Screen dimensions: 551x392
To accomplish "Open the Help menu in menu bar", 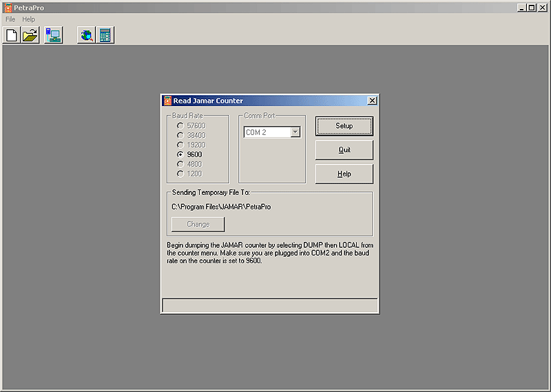I will (x=28, y=19).
